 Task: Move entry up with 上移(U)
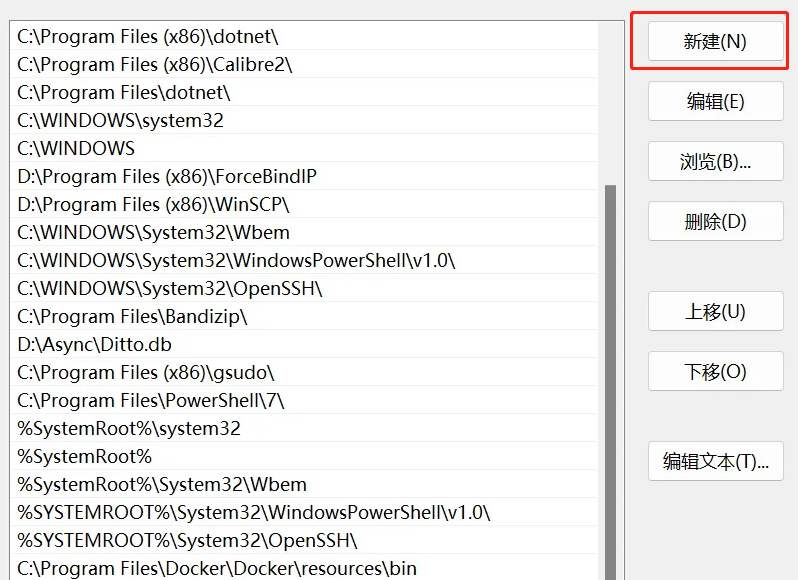tap(715, 312)
